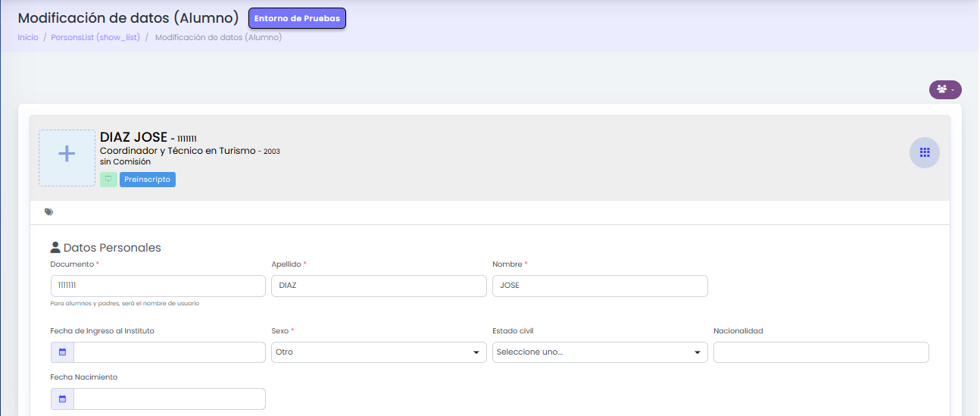Open the purple users group menu

945,89
